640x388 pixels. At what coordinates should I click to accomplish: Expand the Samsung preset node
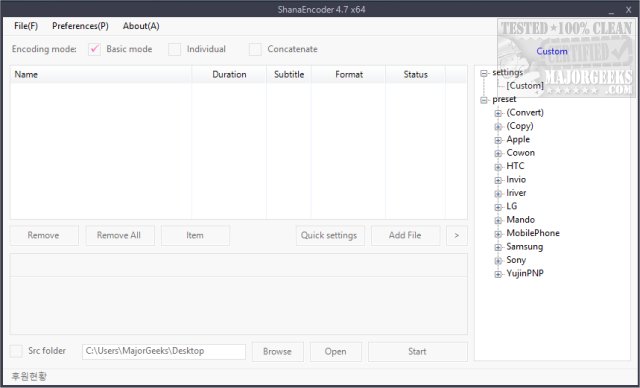(498, 248)
